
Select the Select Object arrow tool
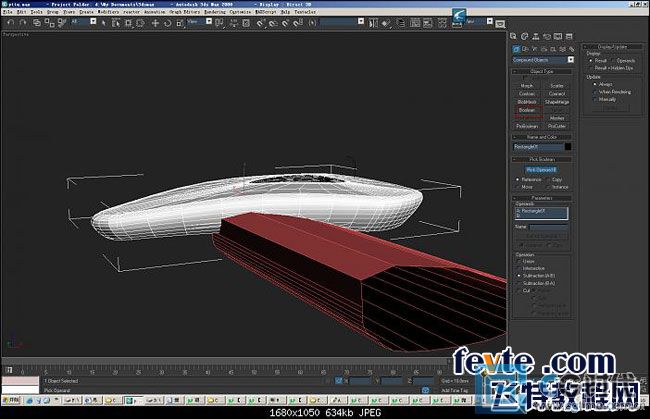104,23
